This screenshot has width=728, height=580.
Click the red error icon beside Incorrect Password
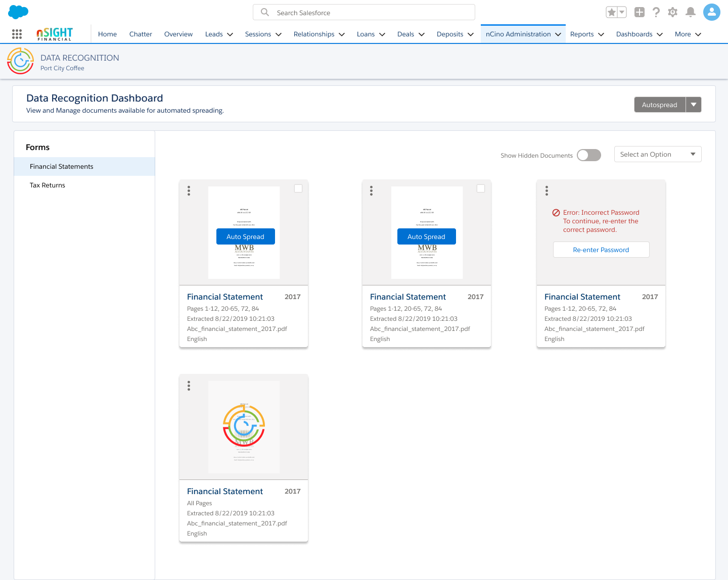click(556, 213)
